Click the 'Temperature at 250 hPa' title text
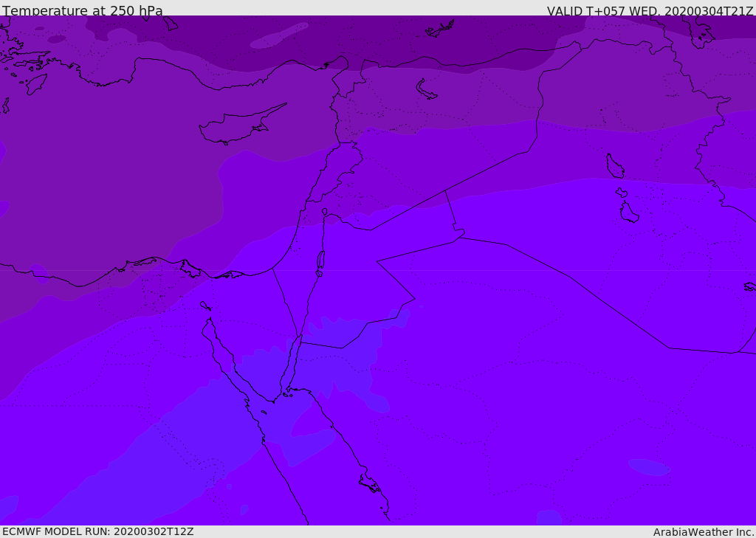This screenshot has width=756, height=538. point(83,10)
